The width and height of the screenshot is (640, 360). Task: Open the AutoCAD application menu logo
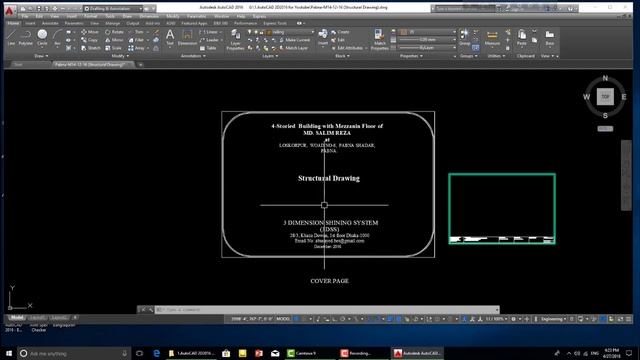[x=9, y=11]
